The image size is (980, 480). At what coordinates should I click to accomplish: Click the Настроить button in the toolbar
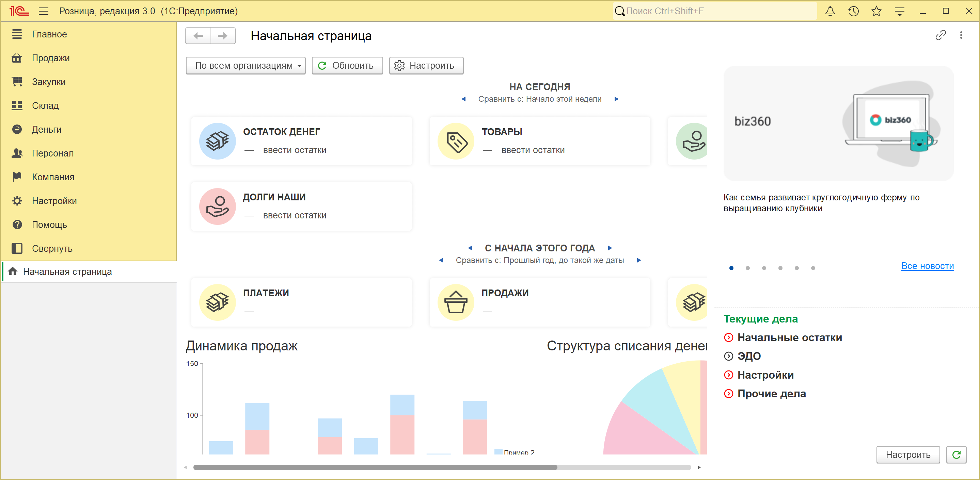426,66
